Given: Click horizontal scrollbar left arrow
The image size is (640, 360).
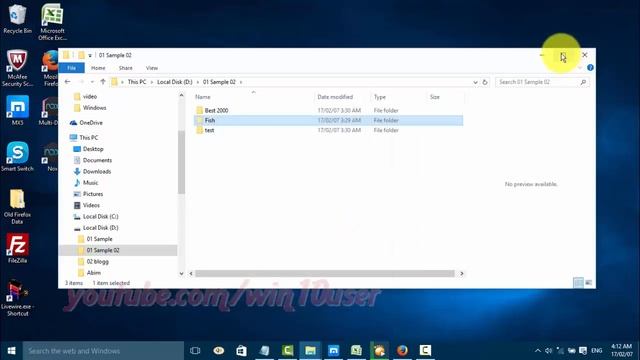Looking at the screenshot, I should [191, 273].
